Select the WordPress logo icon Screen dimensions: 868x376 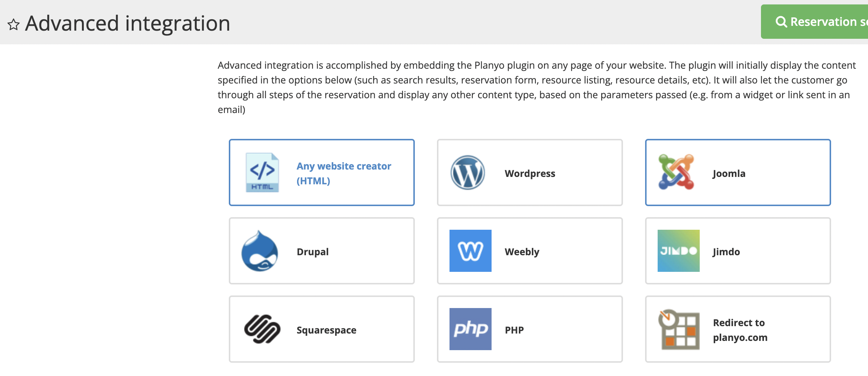tap(468, 172)
